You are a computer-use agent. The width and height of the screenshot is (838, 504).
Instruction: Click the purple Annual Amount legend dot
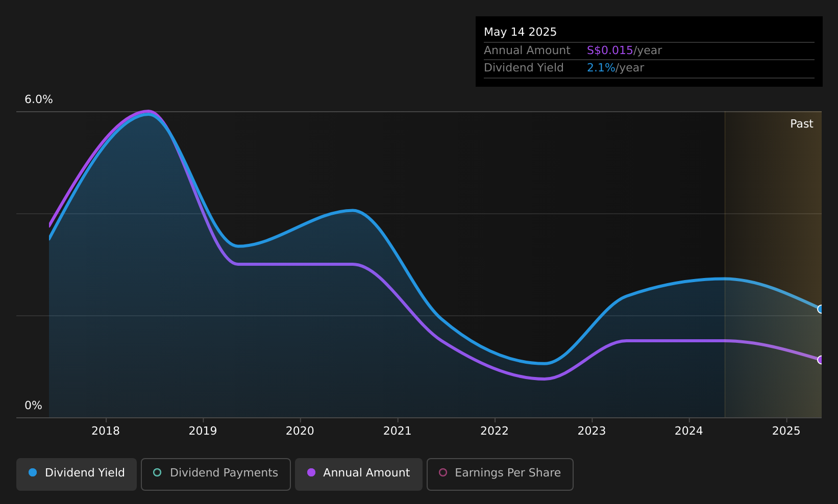click(x=311, y=472)
